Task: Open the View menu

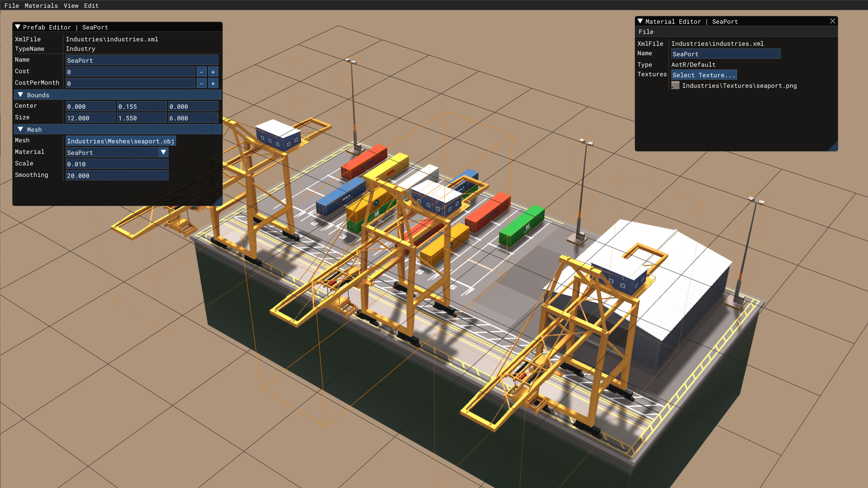Action: click(71, 5)
